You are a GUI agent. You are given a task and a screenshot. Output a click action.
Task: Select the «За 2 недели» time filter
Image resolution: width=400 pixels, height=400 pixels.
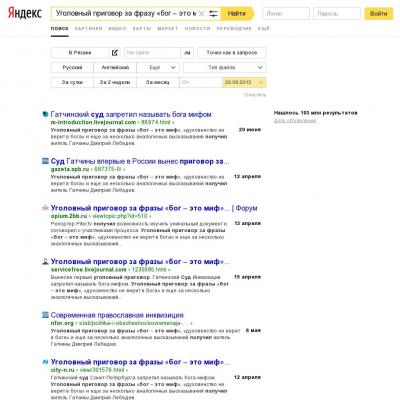point(115,82)
